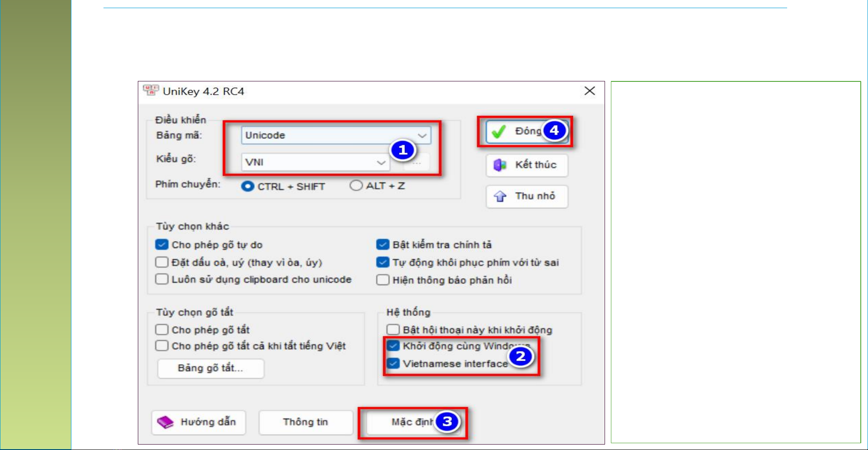
Task: Click the Điều khiển group title
Action: (x=181, y=120)
